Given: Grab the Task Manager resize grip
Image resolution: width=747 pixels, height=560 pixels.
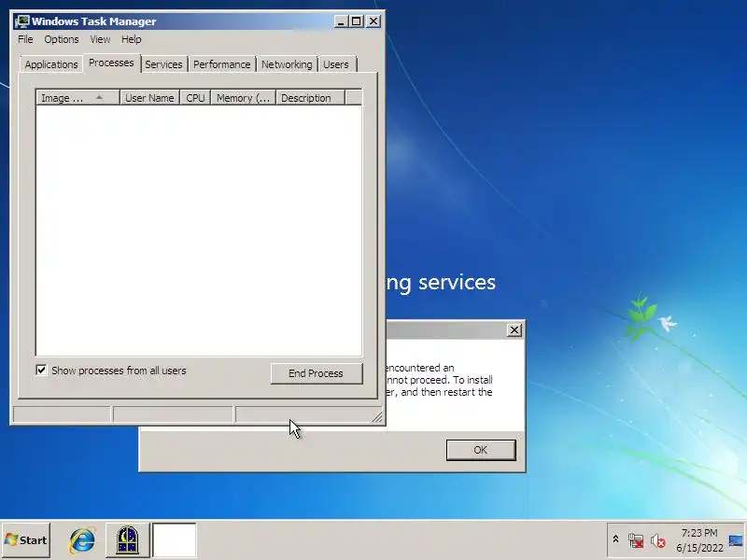Looking at the screenshot, I should coord(377,417).
